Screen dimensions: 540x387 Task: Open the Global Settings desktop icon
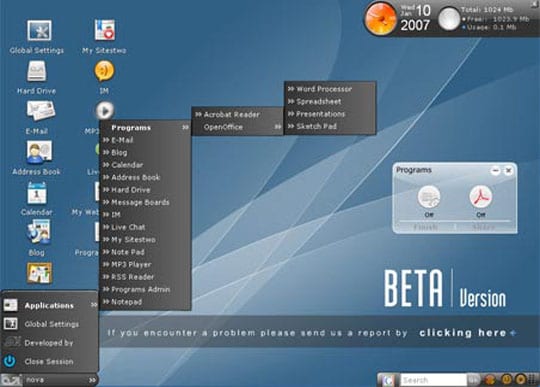[x=39, y=30]
